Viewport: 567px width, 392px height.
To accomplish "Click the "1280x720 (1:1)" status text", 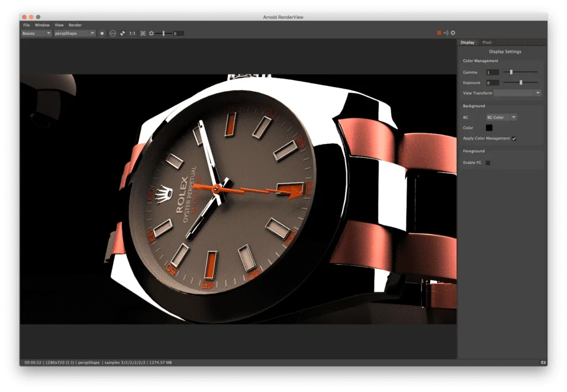I will click(x=60, y=362).
